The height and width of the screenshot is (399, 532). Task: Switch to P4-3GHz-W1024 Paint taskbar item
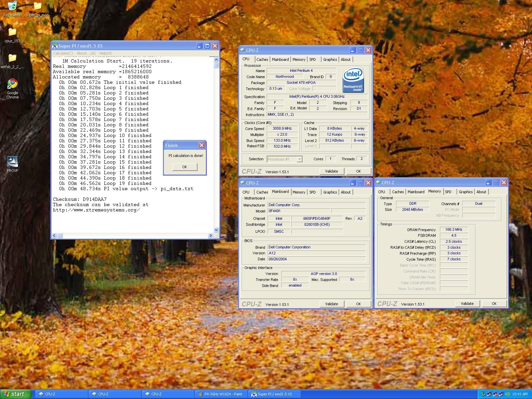tap(221, 394)
